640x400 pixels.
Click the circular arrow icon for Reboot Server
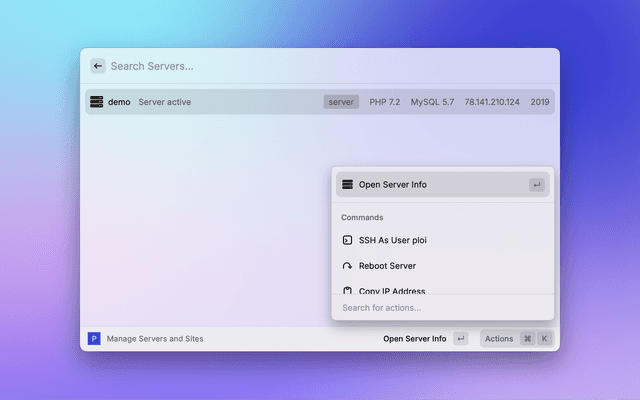pos(347,266)
